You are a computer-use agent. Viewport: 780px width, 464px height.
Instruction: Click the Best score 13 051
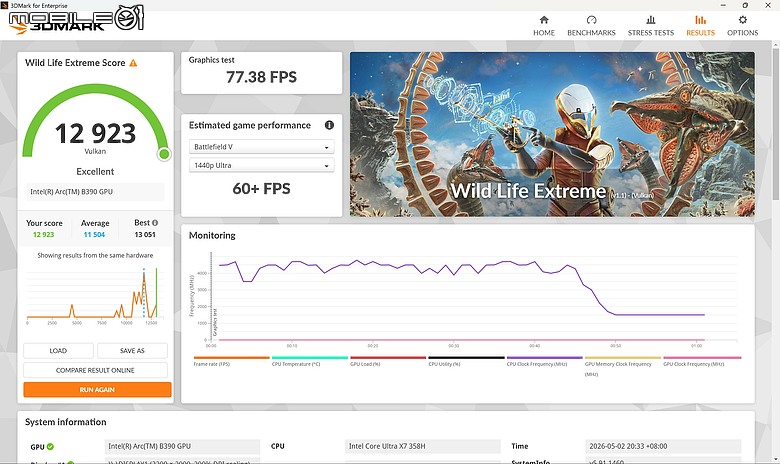click(x=145, y=235)
